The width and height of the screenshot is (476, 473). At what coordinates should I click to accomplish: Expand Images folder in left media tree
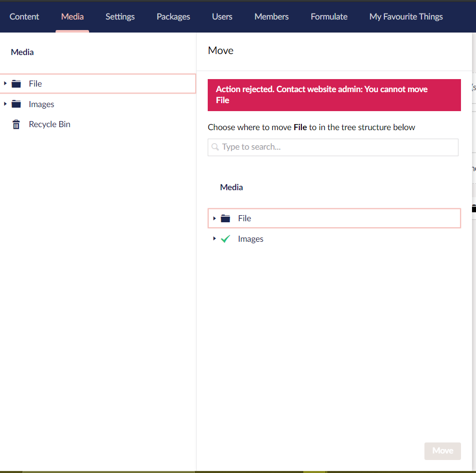click(x=5, y=104)
